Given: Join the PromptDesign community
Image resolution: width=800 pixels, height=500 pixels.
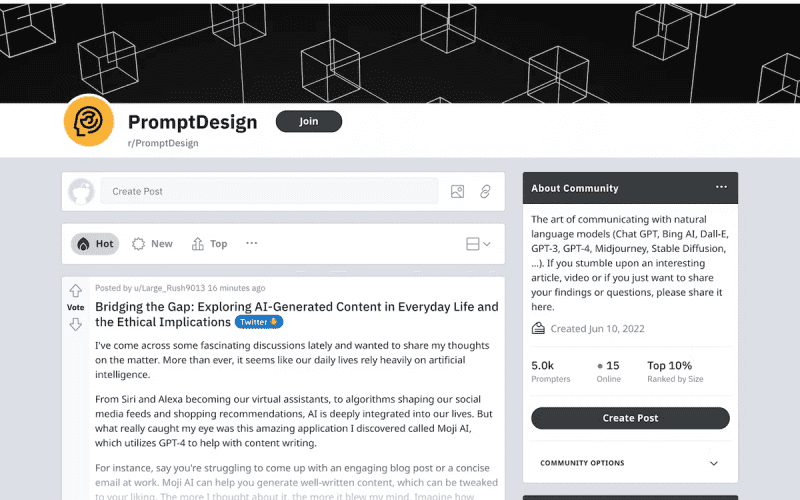Looking at the screenshot, I should click(309, 121).
